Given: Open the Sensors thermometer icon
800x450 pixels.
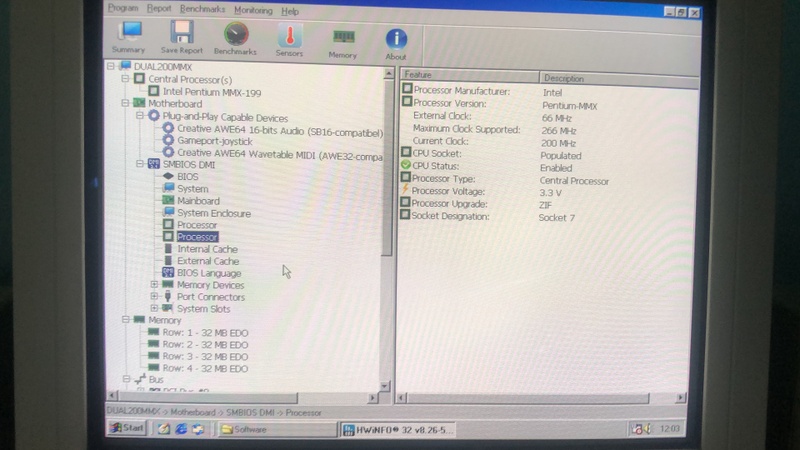Looking at the screenshot, I should (x=289, y=40).
